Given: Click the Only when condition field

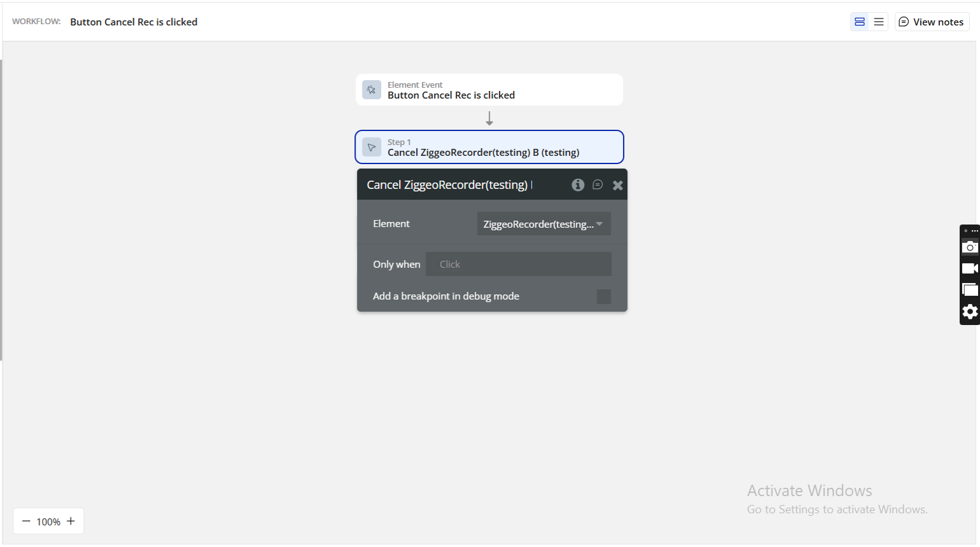Looking at the screenshot, I should (519, 264).
